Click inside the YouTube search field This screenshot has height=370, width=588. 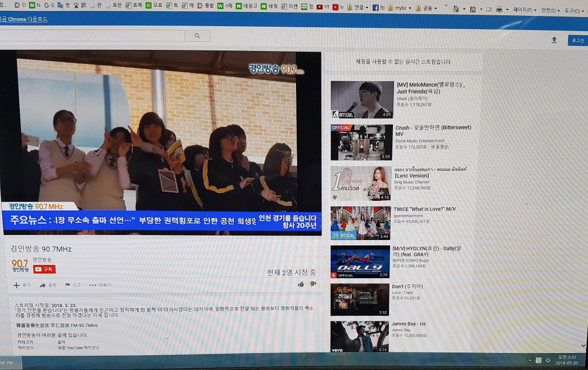(x=92, y=36)
